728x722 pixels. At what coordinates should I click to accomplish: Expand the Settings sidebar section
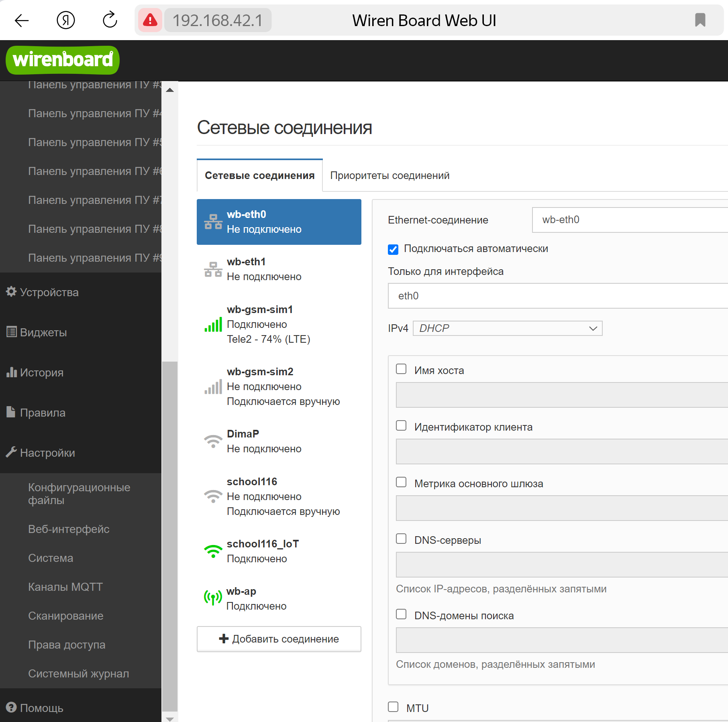(x=47, y=453)
